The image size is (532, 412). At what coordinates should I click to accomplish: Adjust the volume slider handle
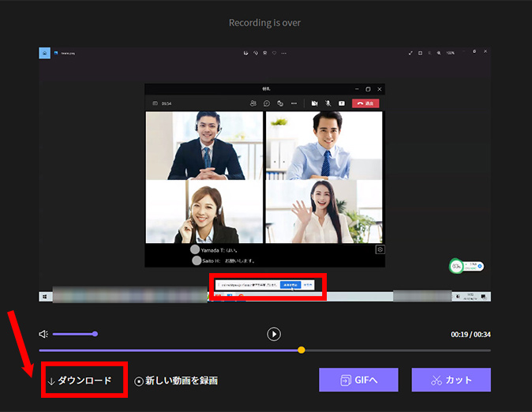tap(95, 334)
